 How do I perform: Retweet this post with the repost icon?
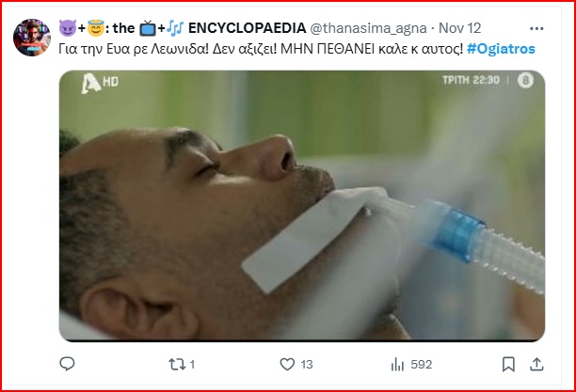(x=174, y=364)
